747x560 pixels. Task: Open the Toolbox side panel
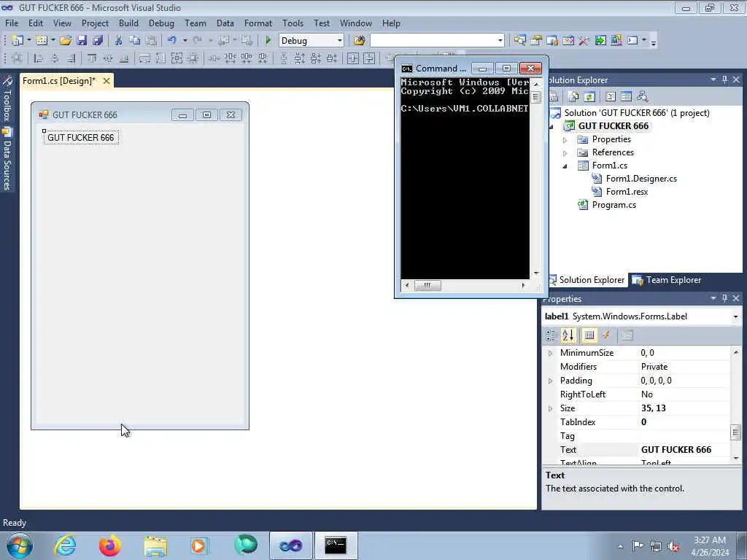click(7, 99)
